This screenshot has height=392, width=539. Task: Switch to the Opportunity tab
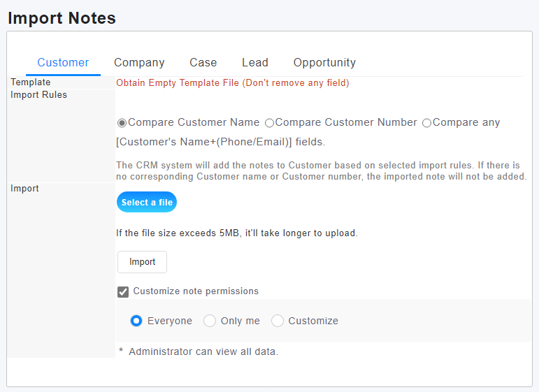pos(324,63)
